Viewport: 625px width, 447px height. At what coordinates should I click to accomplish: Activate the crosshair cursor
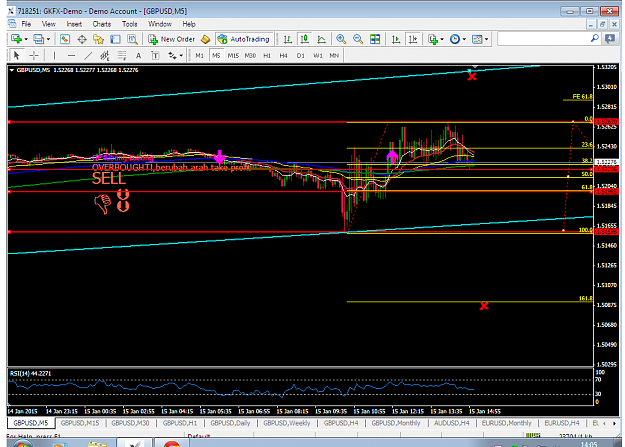[34, 55]
